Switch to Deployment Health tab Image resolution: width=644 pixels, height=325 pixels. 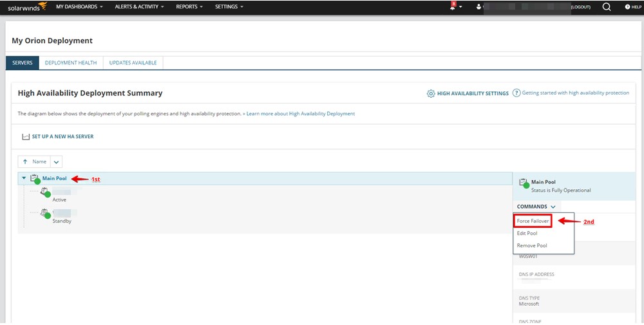click(x=71, y=63)
